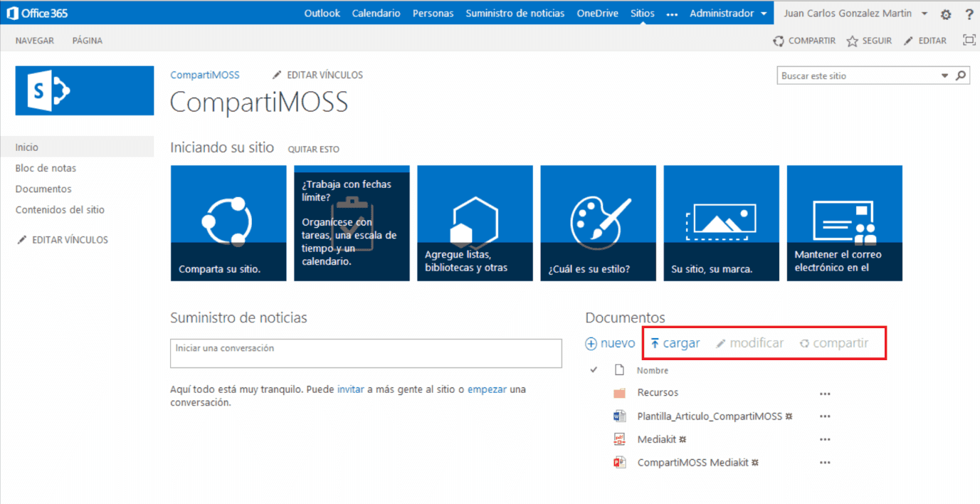Click the focus on content icon
This screenshot has height=504, width=980.
969,41
